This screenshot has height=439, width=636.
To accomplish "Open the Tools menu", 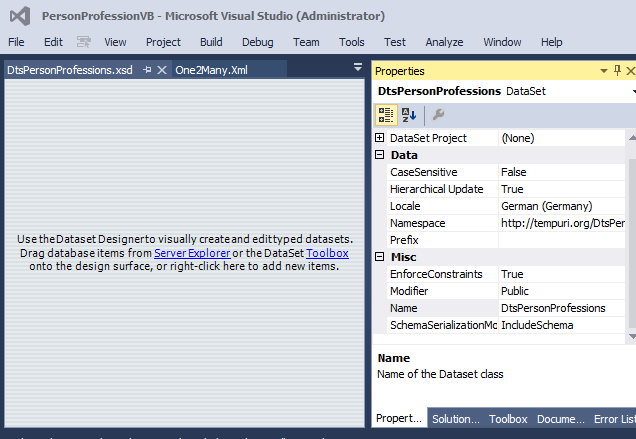I will click(352, 42).
